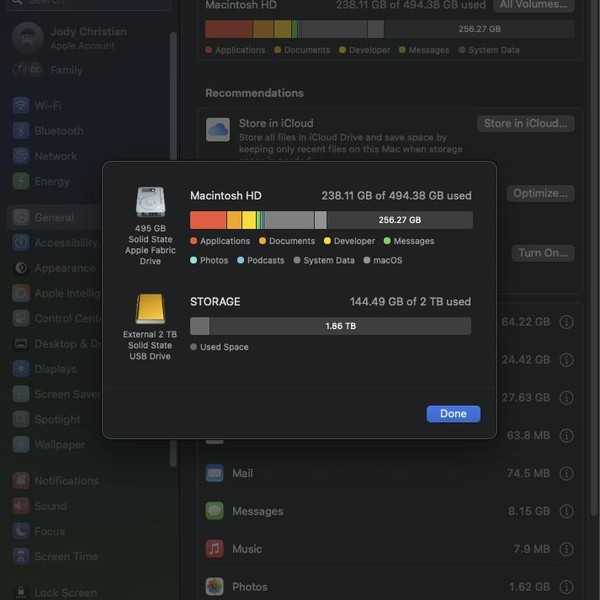Open Accessibility in the sidebar

pos(56,243)
